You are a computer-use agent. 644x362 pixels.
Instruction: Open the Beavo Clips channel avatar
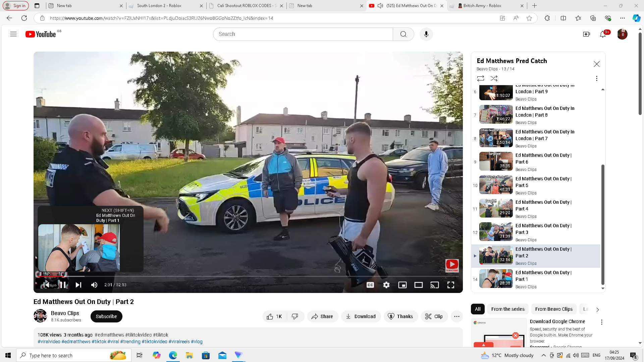pos(40,316)
